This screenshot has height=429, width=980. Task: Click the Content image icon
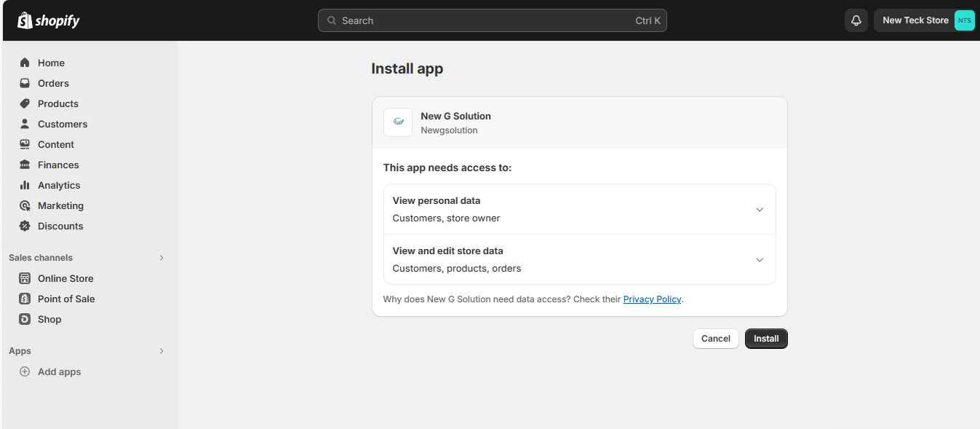click(x=25, y=144)
